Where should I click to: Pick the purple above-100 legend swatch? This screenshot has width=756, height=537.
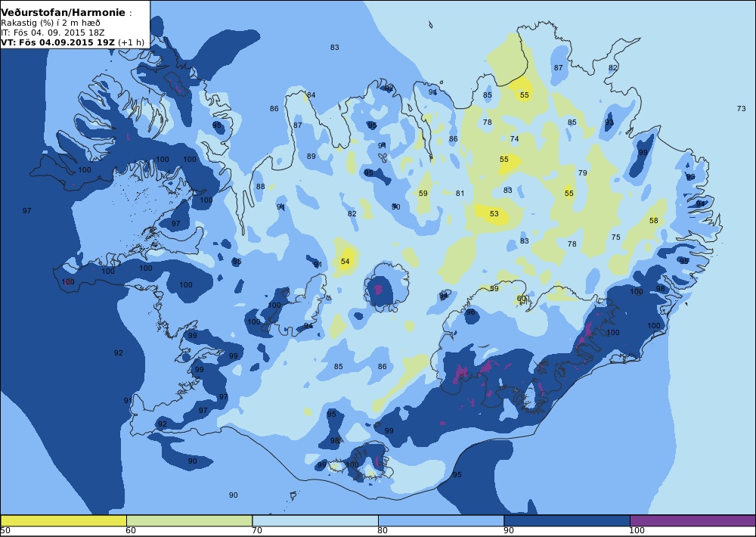[x=692, y=520]
